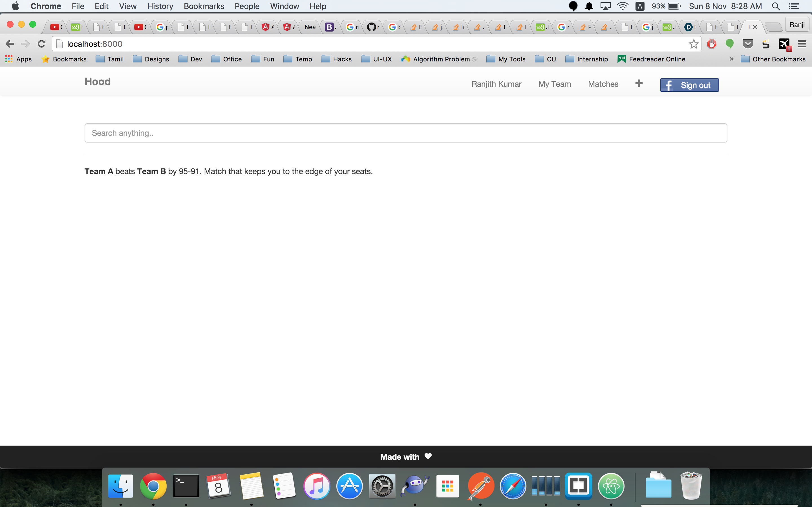
Task: Bookmark page with the star icon
Action: coord(693,44)
